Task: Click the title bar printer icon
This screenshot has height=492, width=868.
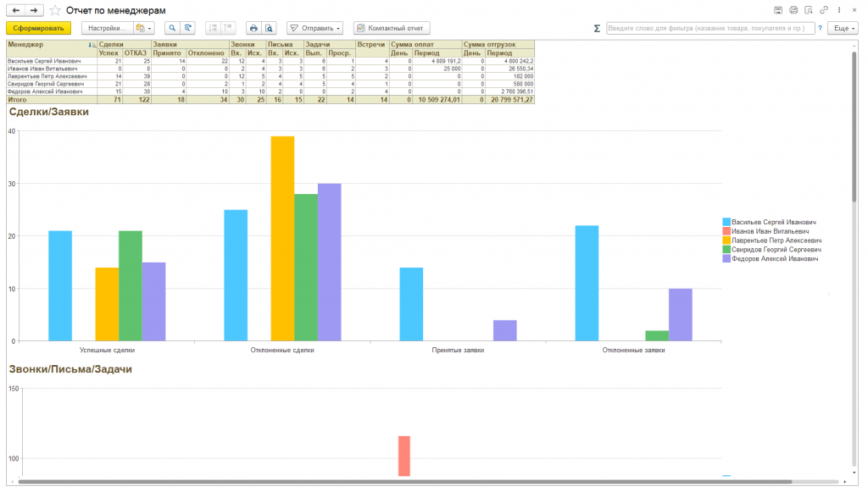Action: pos(793,10)
